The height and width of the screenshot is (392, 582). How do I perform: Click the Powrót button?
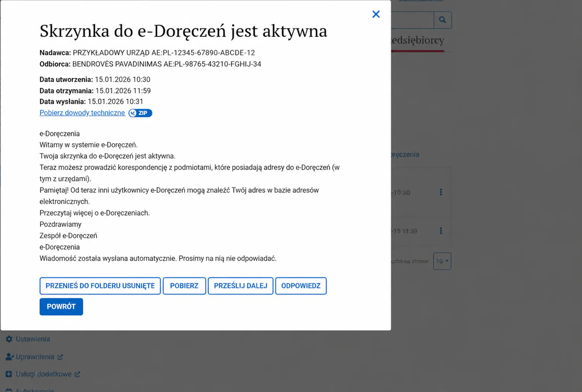[x=61, y=307]
